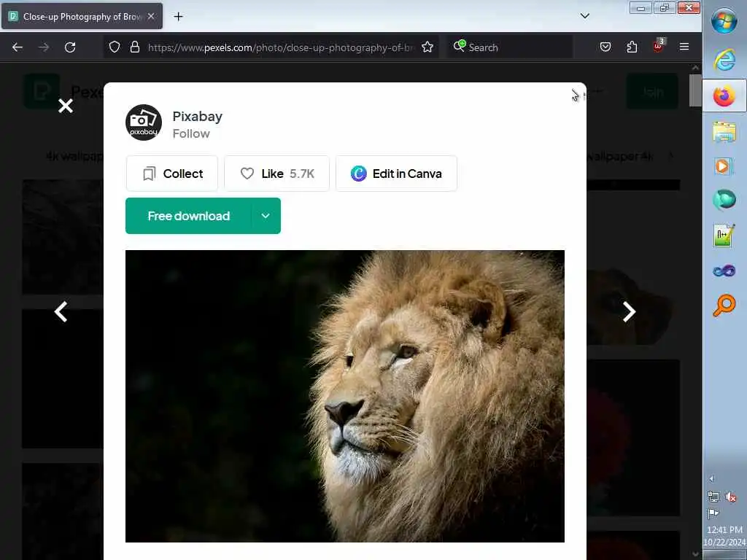Like this lion photo
Screen dimensions: 747x560
pos(276,174)
